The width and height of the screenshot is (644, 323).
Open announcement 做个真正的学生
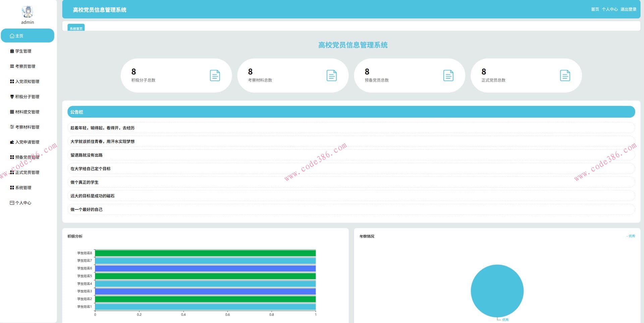click(x=351, y=182)
